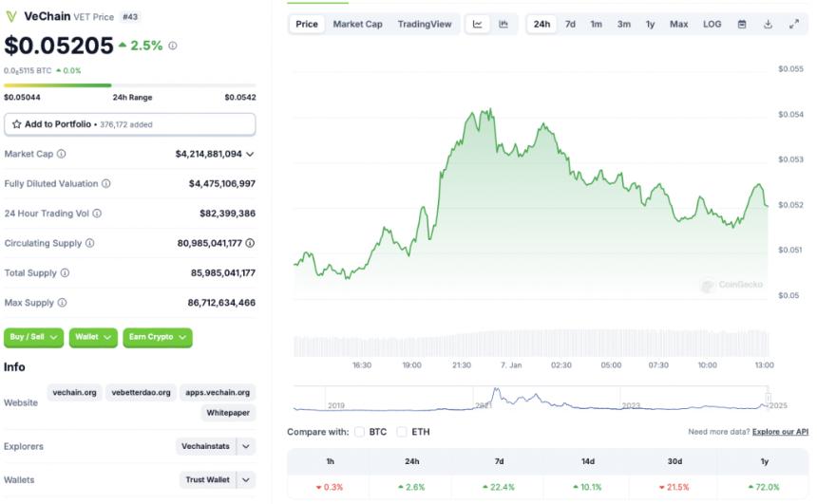Open the chart calendar date picker icon
817x504 pixels.
[742, 24]
